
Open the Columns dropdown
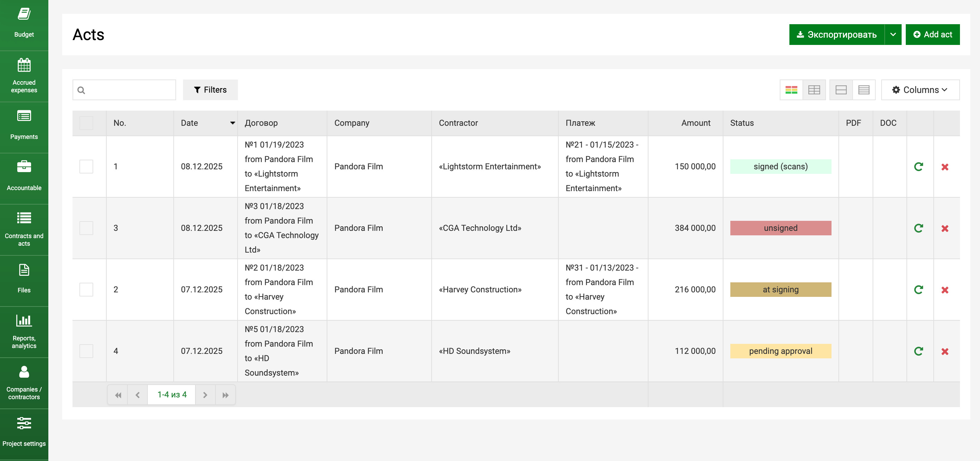(920, 90)
